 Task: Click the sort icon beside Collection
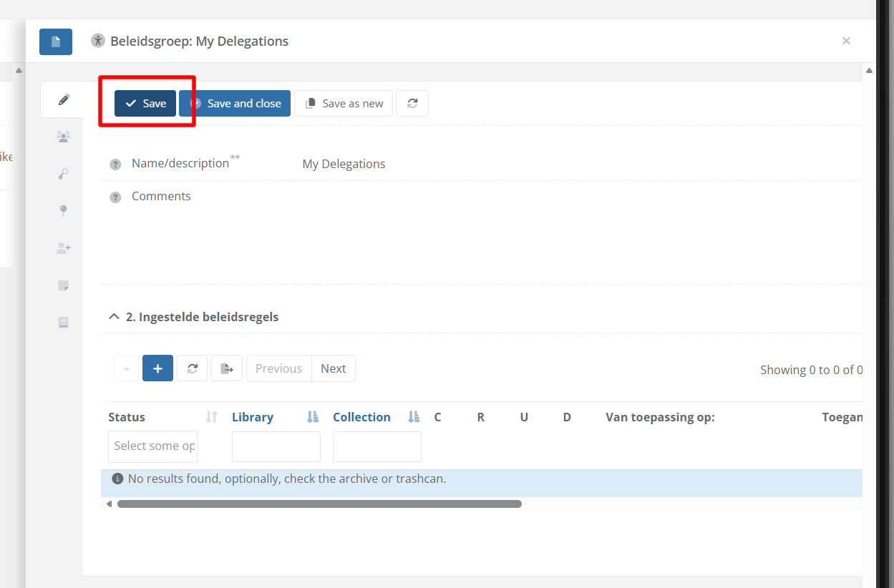414,417
